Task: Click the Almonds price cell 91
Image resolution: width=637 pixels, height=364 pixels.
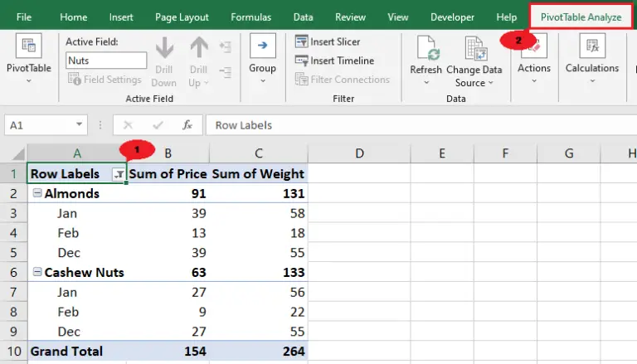Action: (168, 193)
